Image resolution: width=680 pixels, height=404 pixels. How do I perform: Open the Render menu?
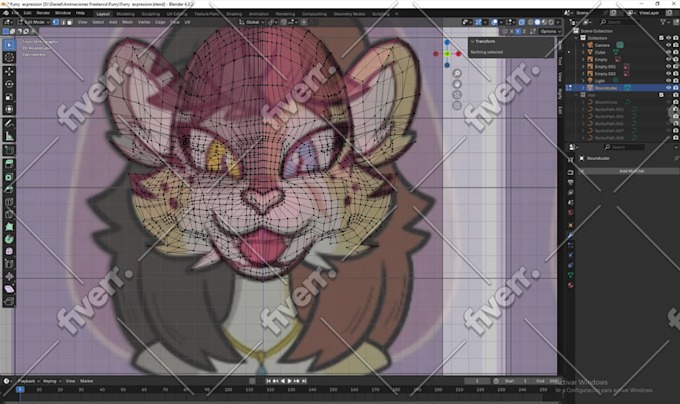pyautogui.click(x=43, y=13)
